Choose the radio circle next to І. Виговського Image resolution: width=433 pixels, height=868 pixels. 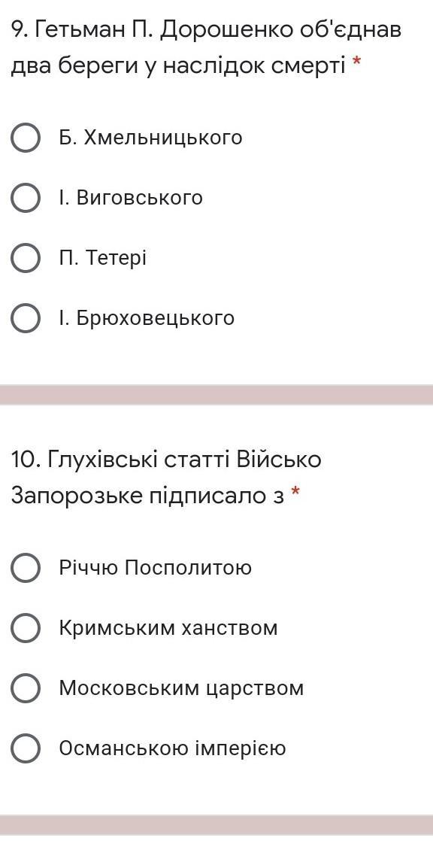click(x=26, y=198)
